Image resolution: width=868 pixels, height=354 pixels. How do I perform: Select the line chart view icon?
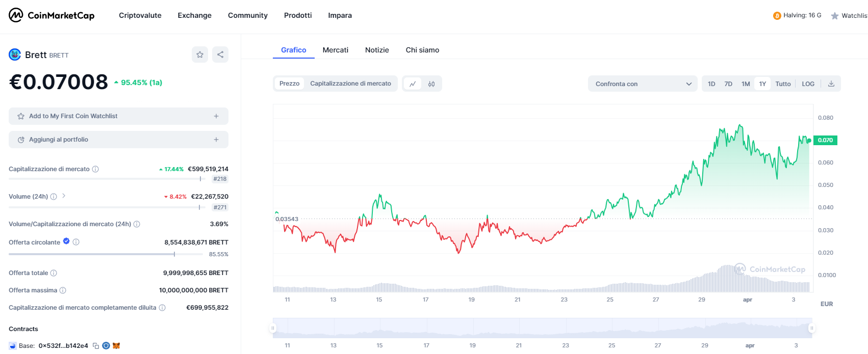tap(413, 84)
